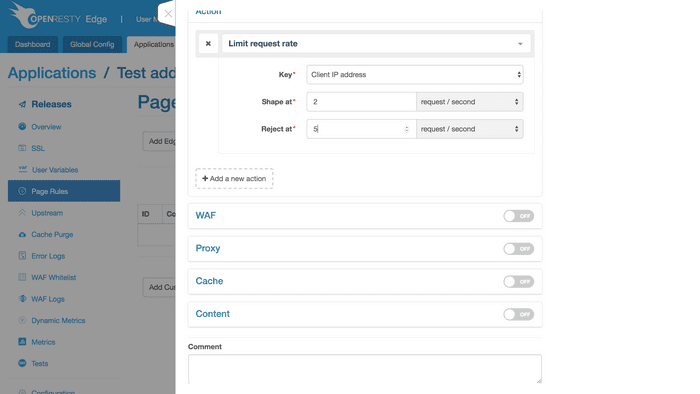Image resolution: width=700 pixels, height=394 pixels.
Task: Click the SSL icon in sidebar
Action: (22, 148)
